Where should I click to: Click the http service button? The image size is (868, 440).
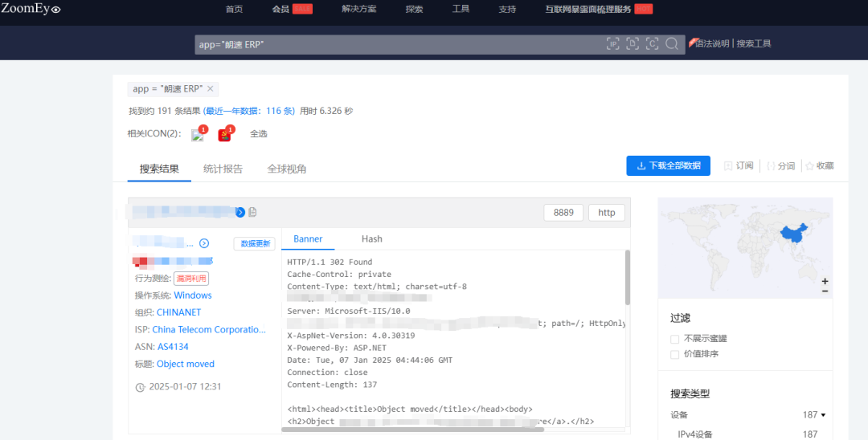pyautogui.click(x=607, y=213)
